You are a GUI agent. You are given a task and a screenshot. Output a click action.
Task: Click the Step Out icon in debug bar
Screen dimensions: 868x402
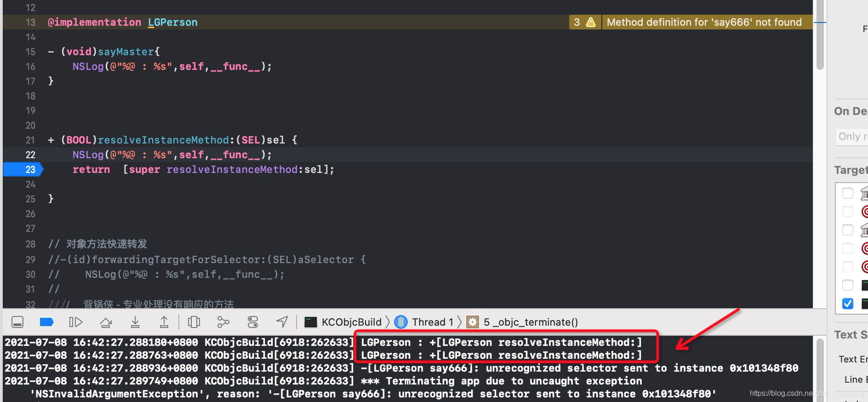(164, 322)
